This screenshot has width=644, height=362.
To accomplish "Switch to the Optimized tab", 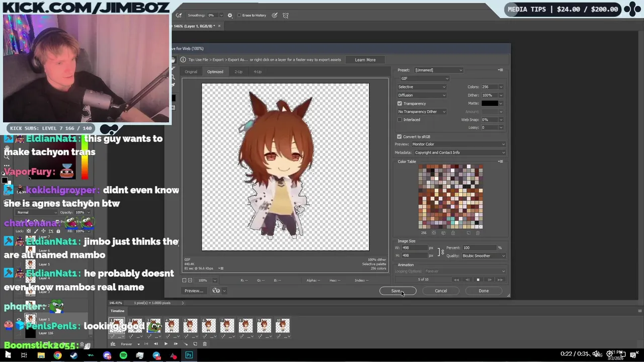I will pos(215,71).
